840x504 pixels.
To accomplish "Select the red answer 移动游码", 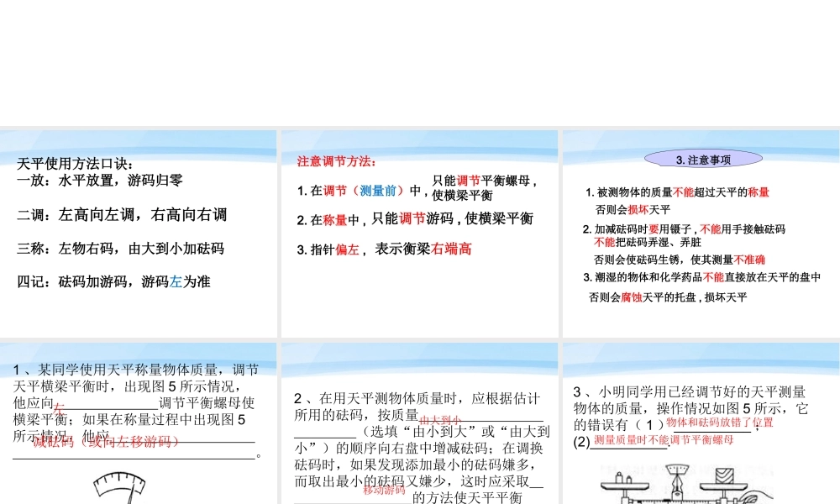I will [384, 490].
